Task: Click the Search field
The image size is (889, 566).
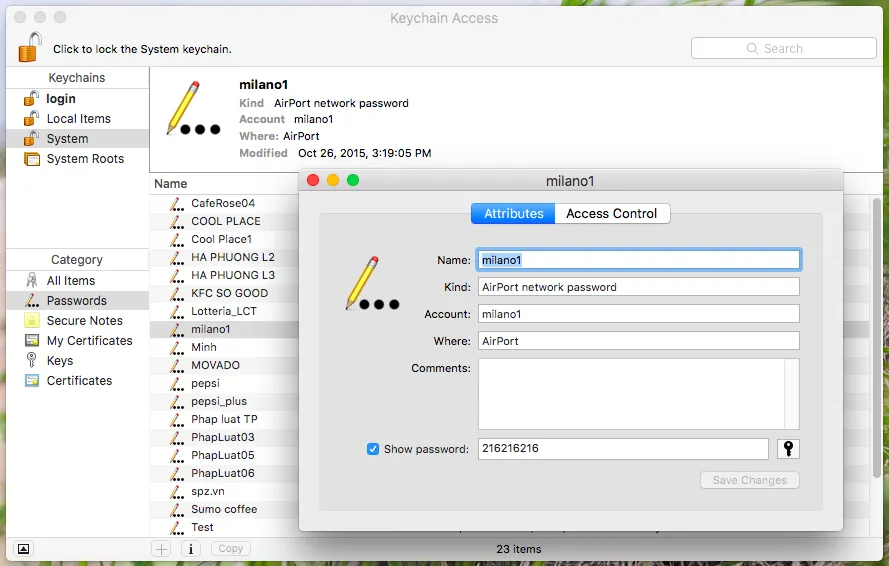Action: pos(783,48)
